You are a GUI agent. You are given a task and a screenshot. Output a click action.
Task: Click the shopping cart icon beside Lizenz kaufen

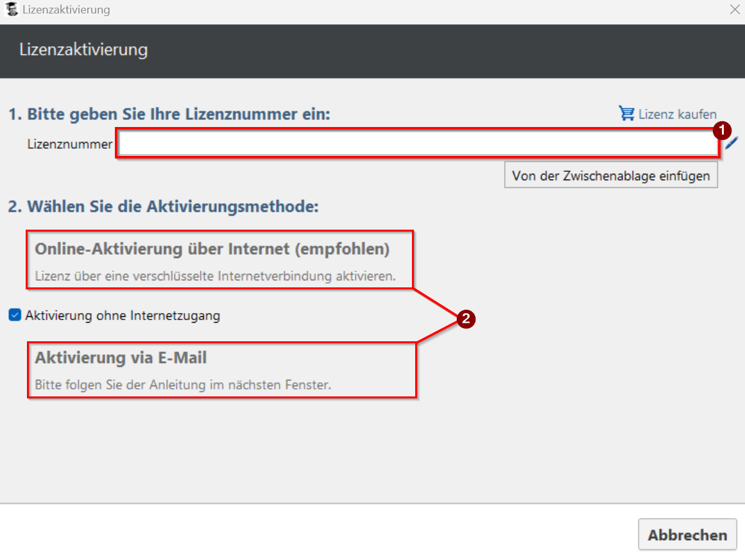[x=626, y=114]
